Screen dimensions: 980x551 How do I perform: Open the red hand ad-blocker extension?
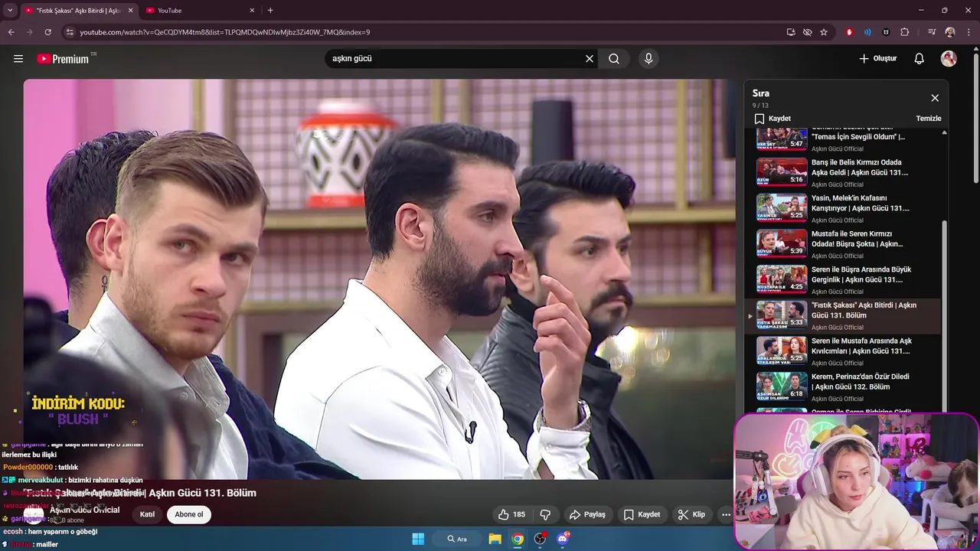tap(849, 32)
